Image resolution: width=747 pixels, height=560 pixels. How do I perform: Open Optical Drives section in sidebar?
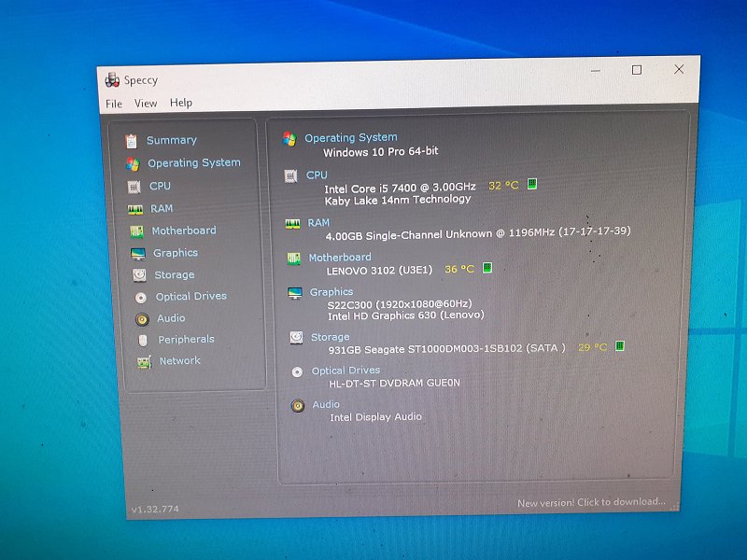click(x=191, y=296)
